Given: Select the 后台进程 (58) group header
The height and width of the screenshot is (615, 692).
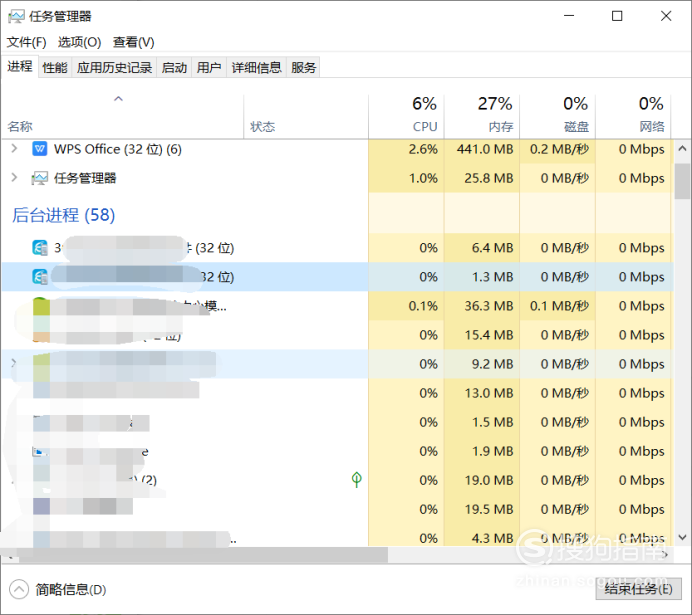Looking at the screenshot, I should coord(64,215).
